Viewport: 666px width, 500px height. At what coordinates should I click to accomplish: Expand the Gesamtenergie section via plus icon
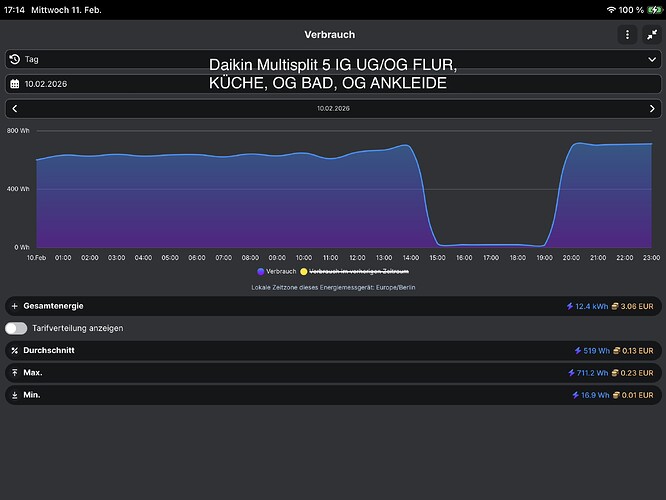14,306
